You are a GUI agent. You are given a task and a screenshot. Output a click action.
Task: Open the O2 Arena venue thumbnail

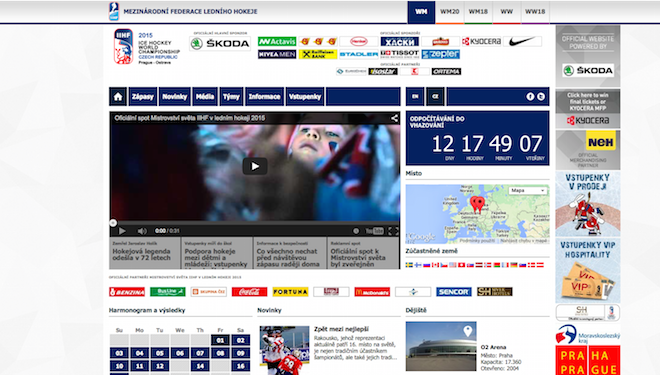441,346
